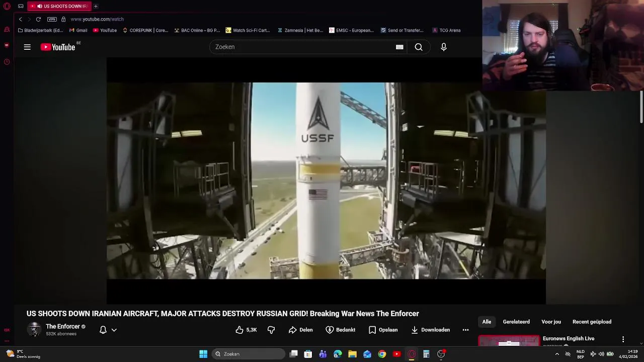Open Euronews English Live video title
The image size is (644, 362).
click(569, 338)
